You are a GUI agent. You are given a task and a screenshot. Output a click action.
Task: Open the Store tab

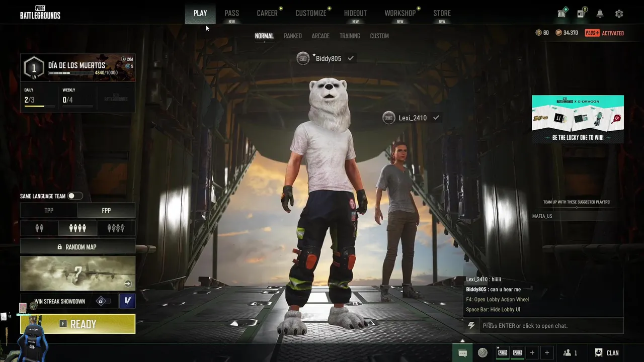coord(442,13)
